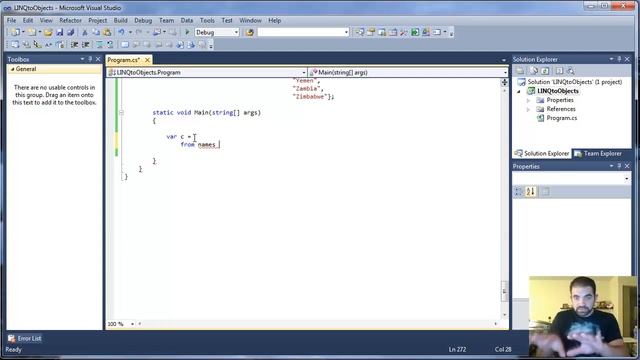Click the "Ln 272" status bar entry
This screenshot has width=640, height=360.
click(x=457, y=349)
